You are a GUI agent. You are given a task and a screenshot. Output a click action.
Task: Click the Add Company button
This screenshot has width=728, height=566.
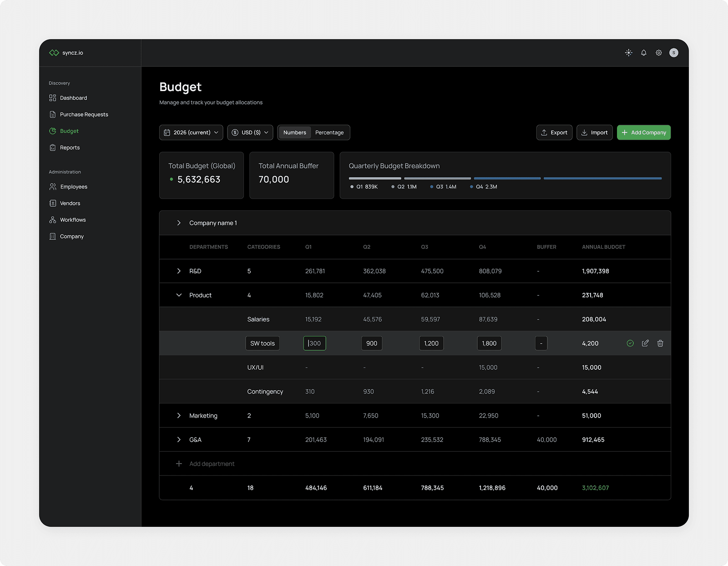(643, 133)
